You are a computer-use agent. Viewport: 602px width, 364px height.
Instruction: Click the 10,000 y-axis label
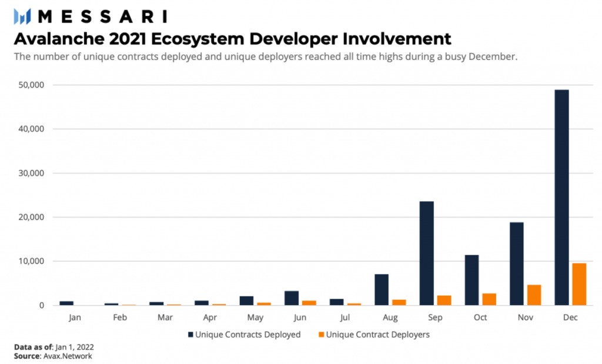(x=32, y=261)
